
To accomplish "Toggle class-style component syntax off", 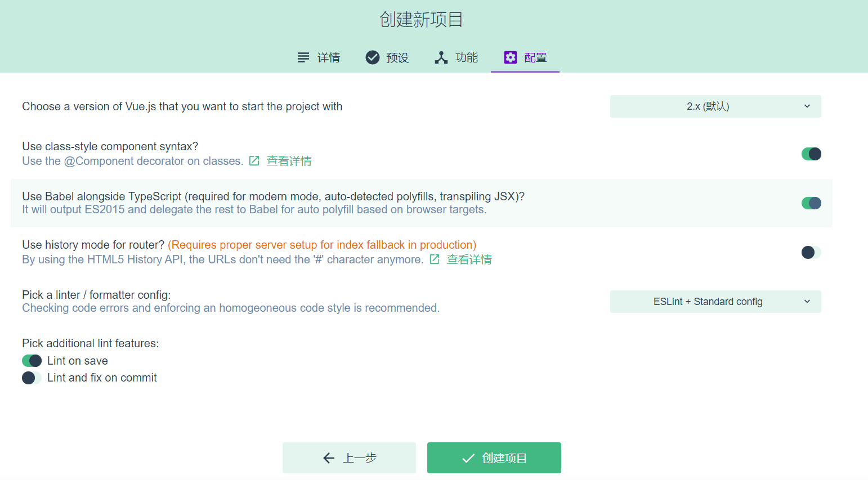I will click(x=811, y=153).
